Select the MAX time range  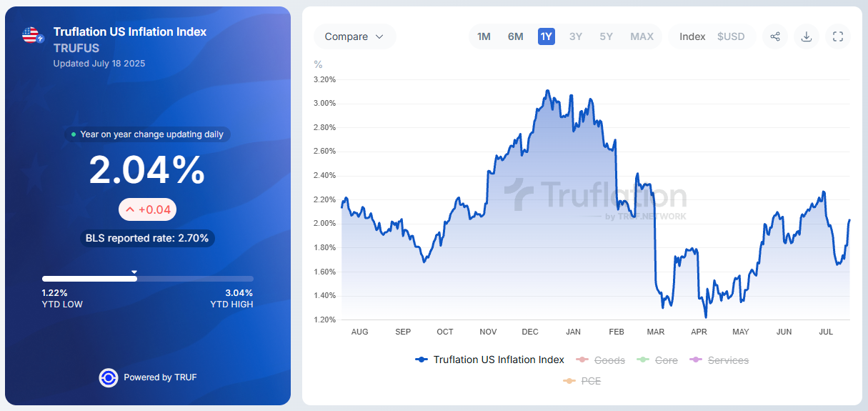642,36
